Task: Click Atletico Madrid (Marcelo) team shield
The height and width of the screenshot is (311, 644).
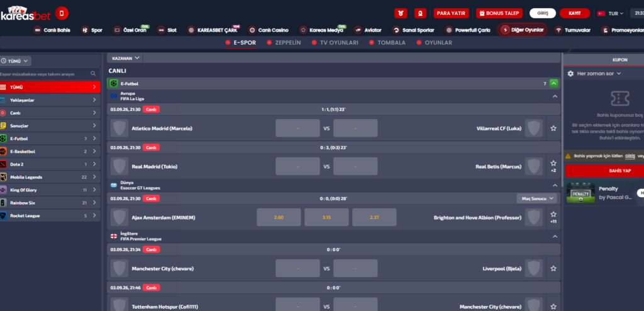Action: 119,128
